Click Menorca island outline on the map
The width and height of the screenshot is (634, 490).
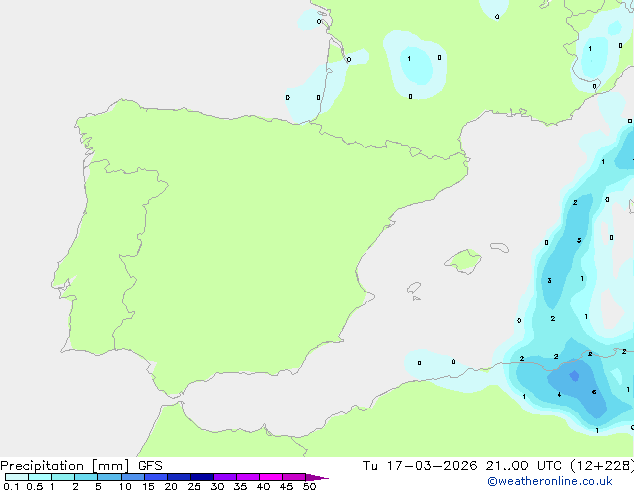click(x=499, y=247)
